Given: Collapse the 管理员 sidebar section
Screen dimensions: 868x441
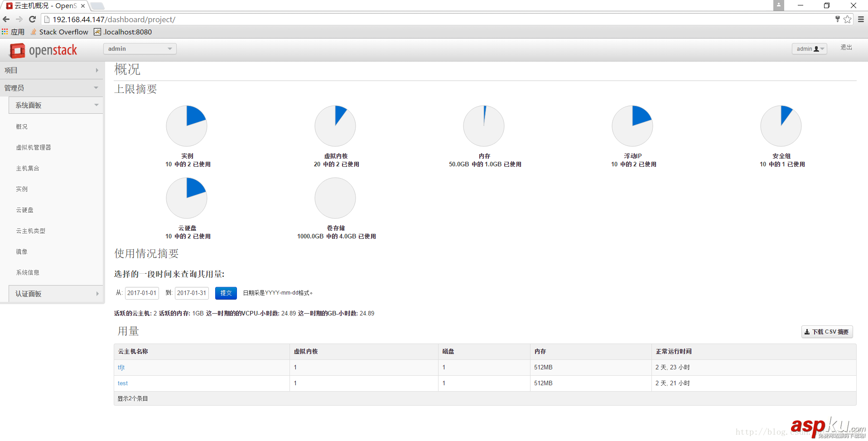Looking at the screenshot, I should (52, 88).
